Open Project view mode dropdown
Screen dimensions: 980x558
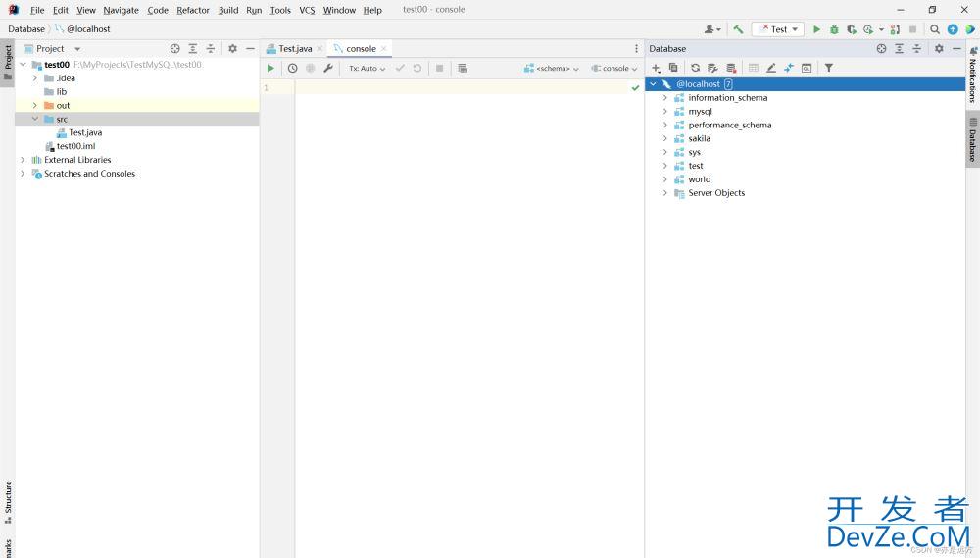pos(77,49)
